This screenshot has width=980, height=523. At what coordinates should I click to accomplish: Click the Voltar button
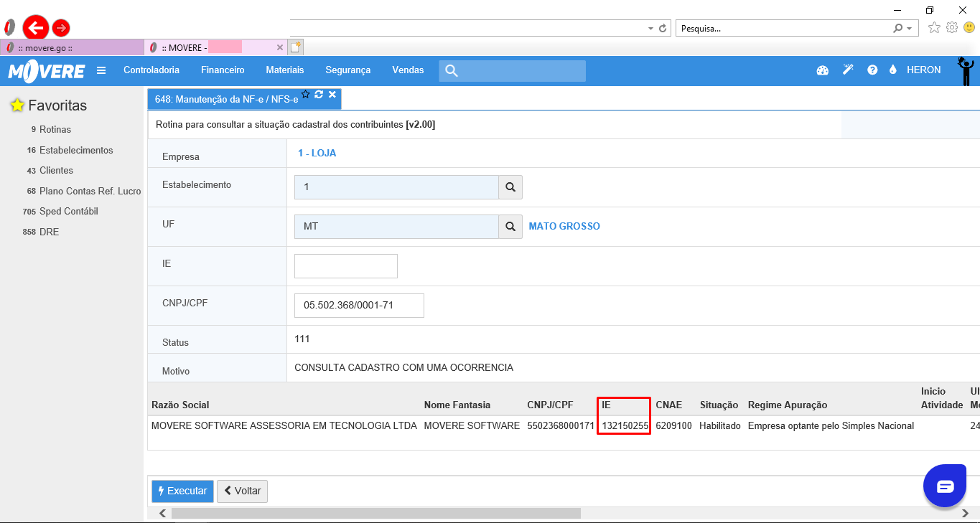[x=242, y=491]
